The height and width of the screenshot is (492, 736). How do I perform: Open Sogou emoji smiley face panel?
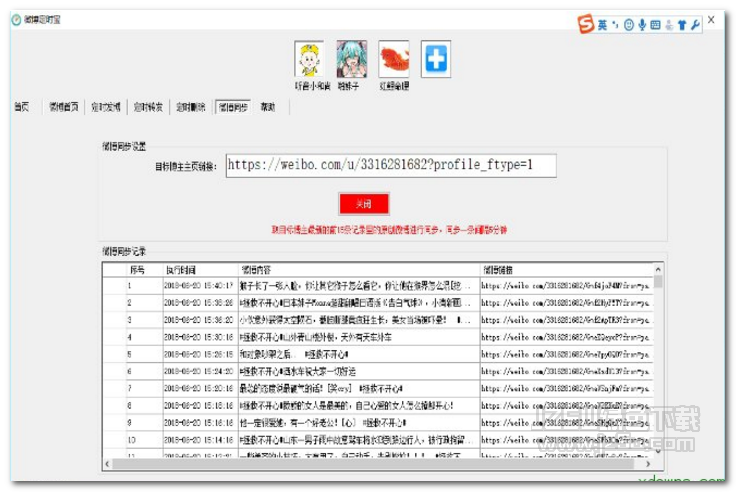[x=629, y=25]
